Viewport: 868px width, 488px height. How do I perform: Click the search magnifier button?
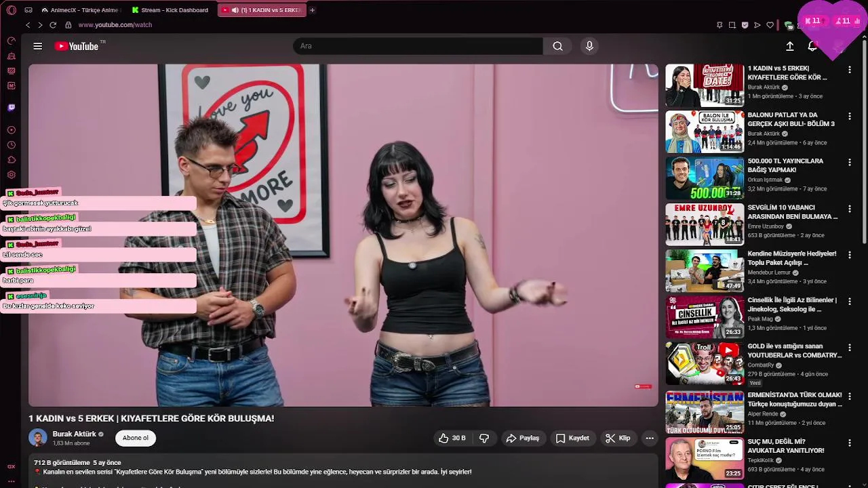point(557,46)
